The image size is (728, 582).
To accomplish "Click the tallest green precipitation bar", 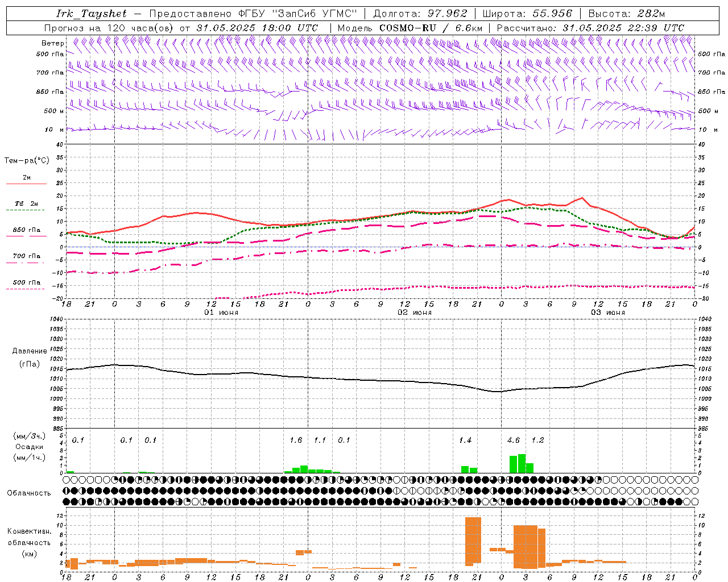I will tap(522, 464).
